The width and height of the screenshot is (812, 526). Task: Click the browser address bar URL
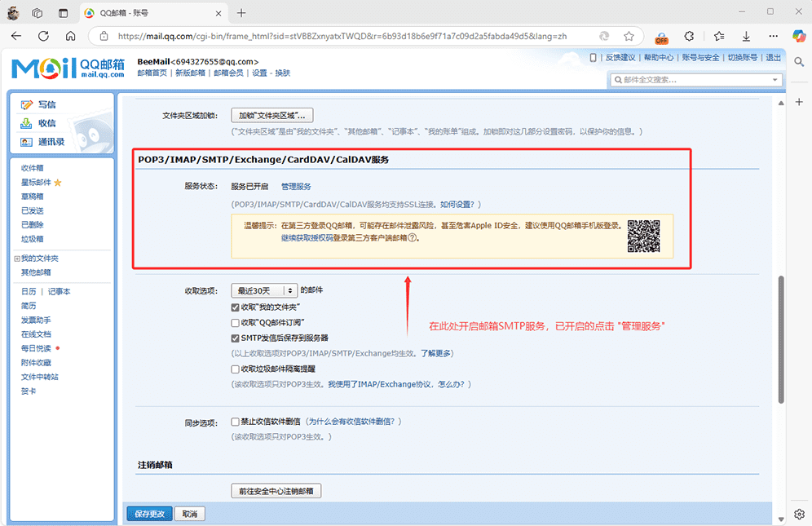[x=342, y=36]
